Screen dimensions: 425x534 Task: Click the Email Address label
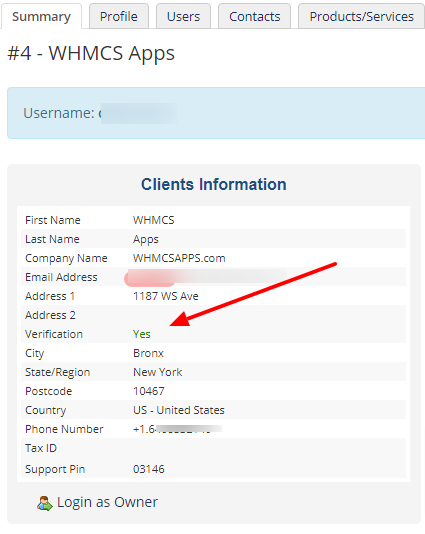[61, 277]
